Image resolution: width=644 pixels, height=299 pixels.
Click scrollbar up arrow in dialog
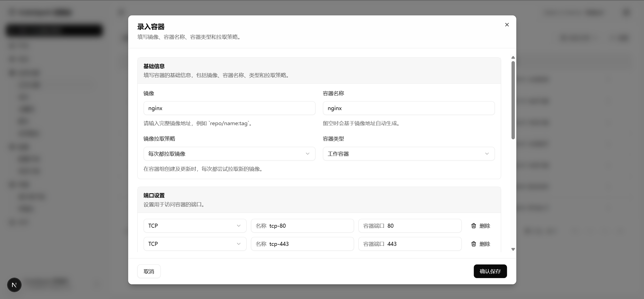[x=513, y=58]
